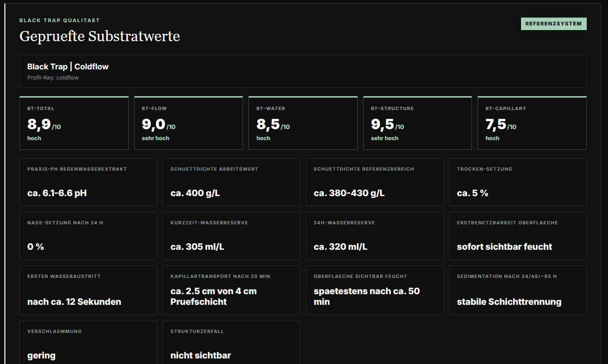The width and height of the screenshot is (608, 364).
Task: Click the BT-WATER score 8,5
Action: pos(268,124)
